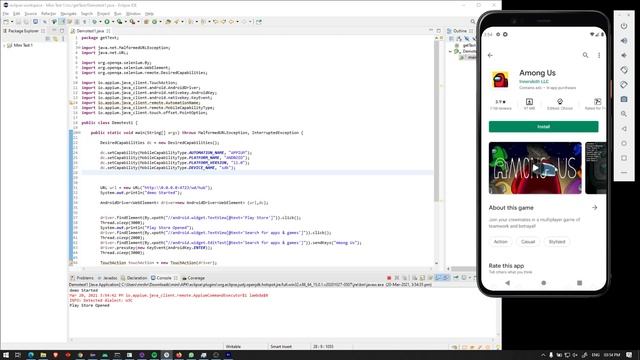Click the taskbar clock
The image size is (640, 360).
pos(612,355)
